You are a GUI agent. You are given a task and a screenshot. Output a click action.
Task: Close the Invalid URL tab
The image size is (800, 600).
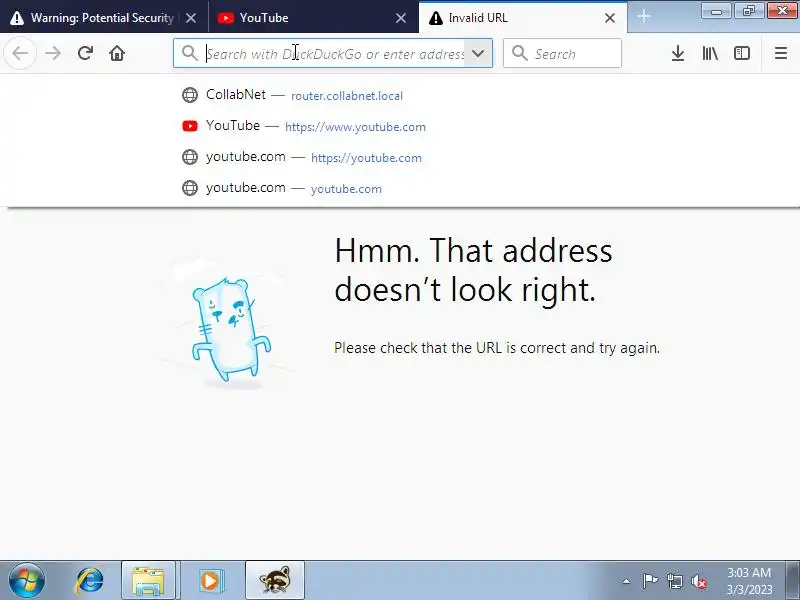tap(610, 18)
